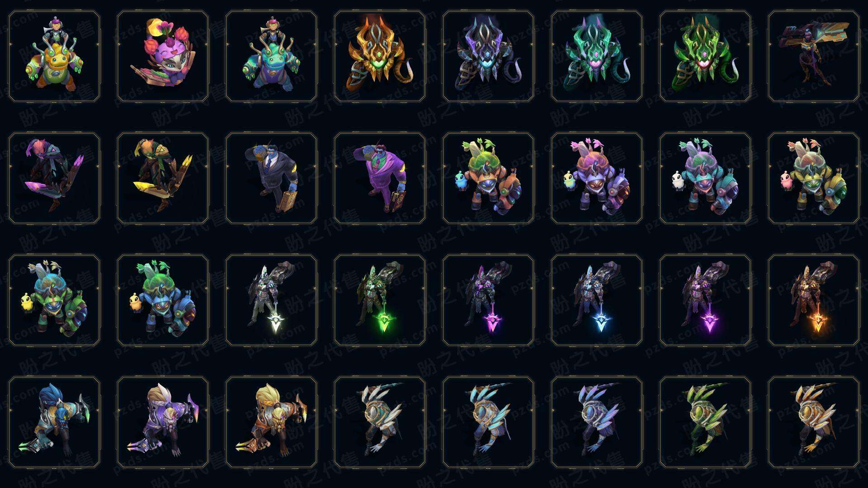The image size is (868, 488).
Task: Select green-domed robot beside yellow chick tile
Action: pyautogui.click(x=163, y=300)
